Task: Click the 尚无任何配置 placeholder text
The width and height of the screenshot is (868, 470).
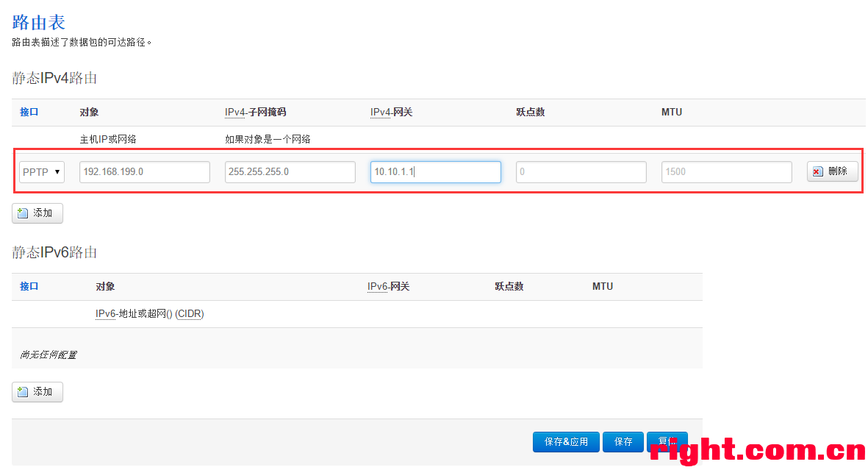Action: (49, 355)
